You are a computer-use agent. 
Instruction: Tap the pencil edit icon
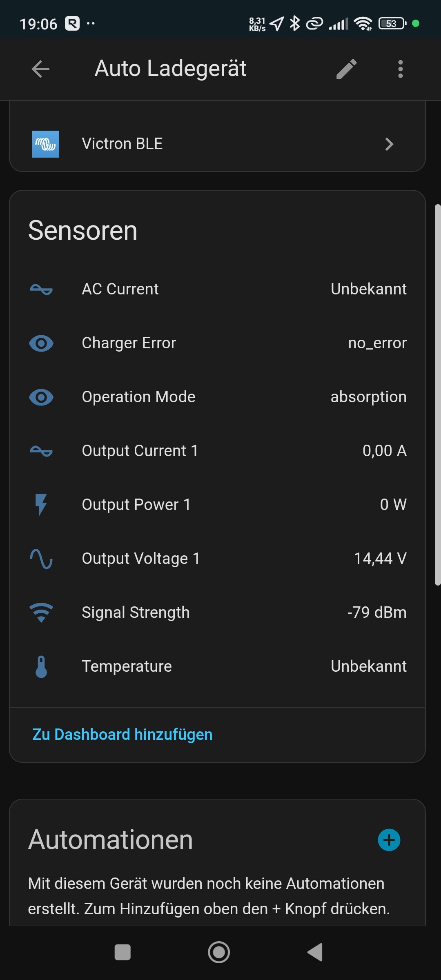coord(346,69)
